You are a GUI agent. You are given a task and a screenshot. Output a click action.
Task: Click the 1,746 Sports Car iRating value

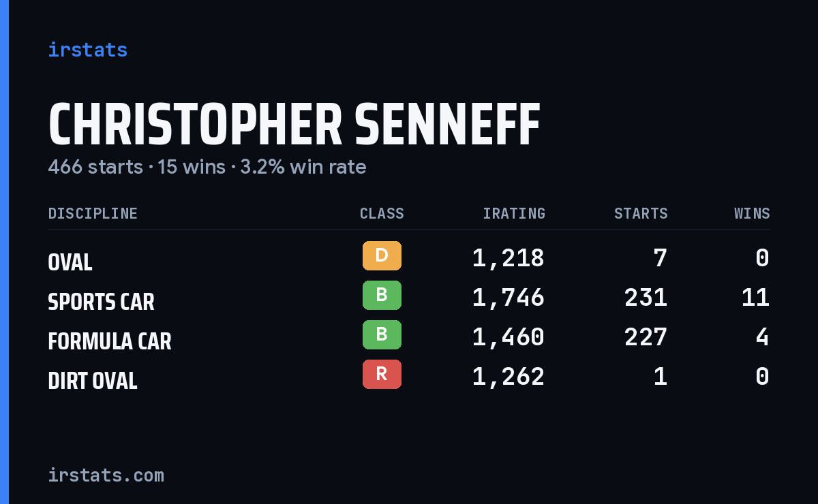(509, 298)
